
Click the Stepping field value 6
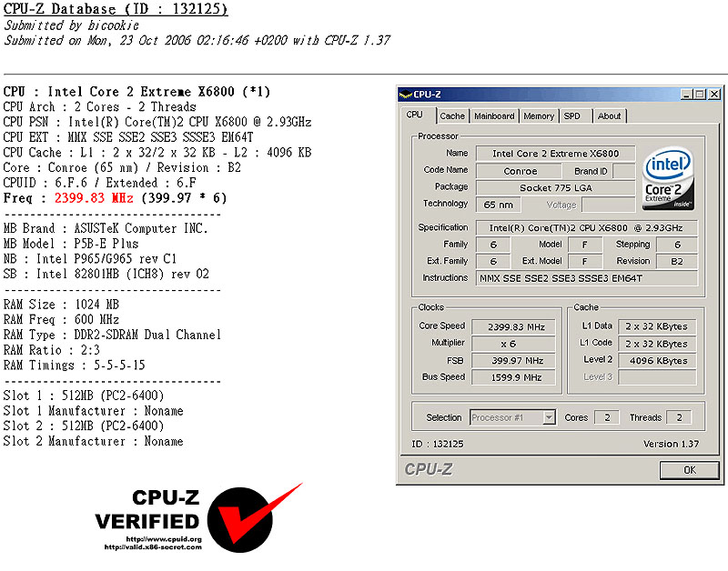(676, 245)
